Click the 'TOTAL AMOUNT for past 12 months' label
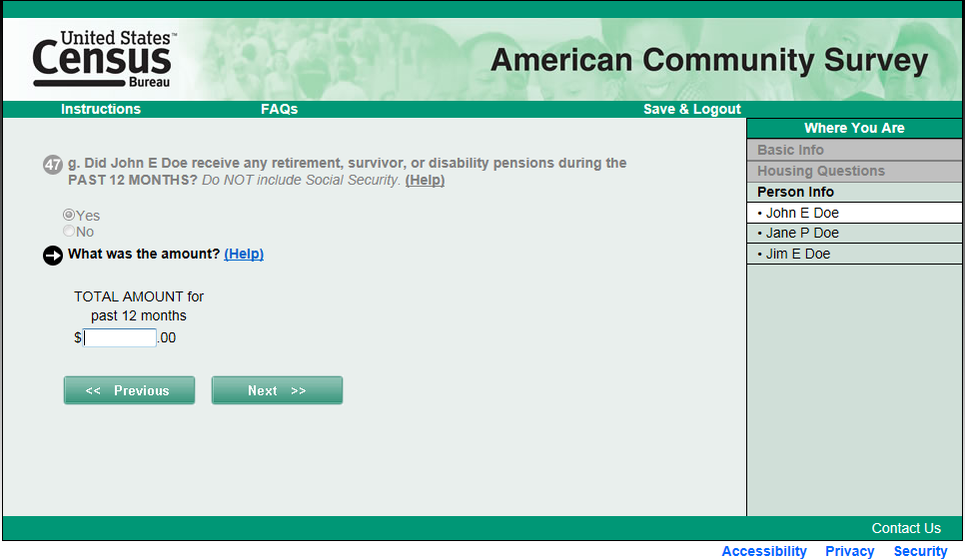Viewport: 965px width, 560px height. pyautogui.click(x=139, y=306)
